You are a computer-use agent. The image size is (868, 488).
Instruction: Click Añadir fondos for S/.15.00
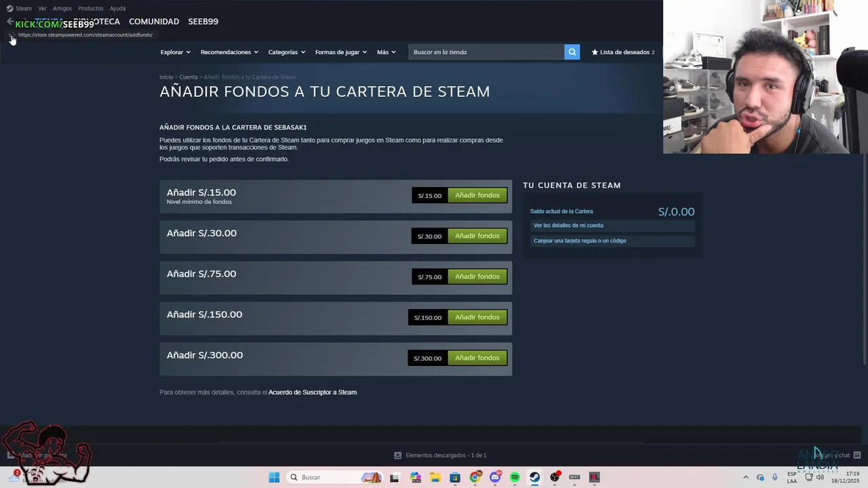(x=477, y=195)
